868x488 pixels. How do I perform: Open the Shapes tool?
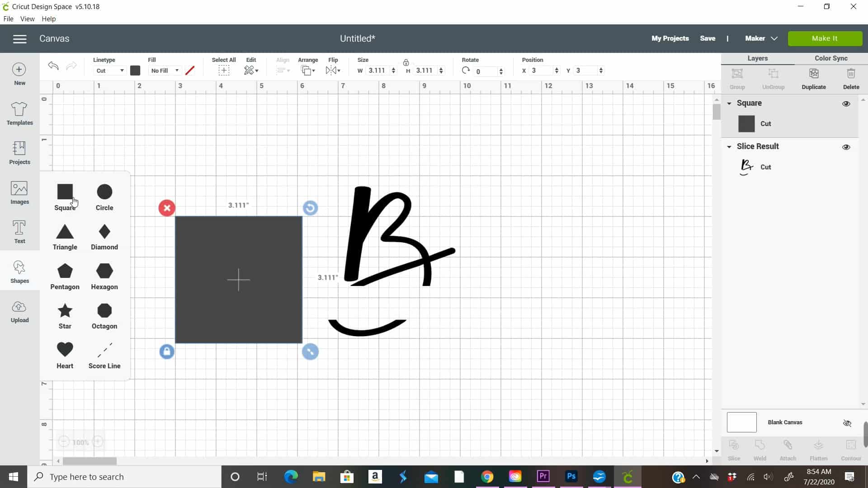click(x=19, y=272)
